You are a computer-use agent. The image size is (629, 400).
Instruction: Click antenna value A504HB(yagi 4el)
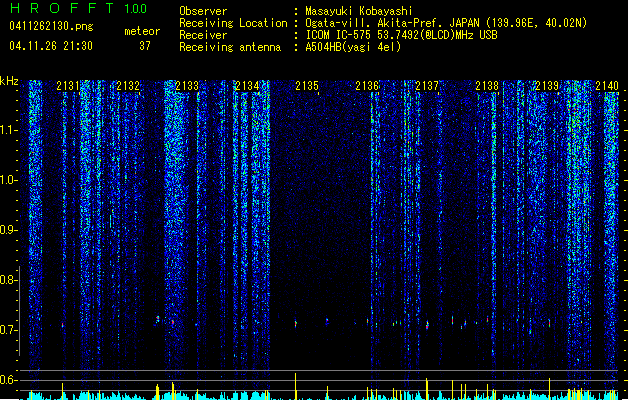tap(353, 47)
